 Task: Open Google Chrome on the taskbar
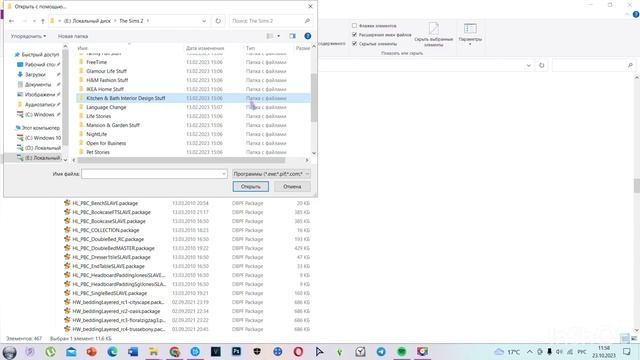(175, 352)
